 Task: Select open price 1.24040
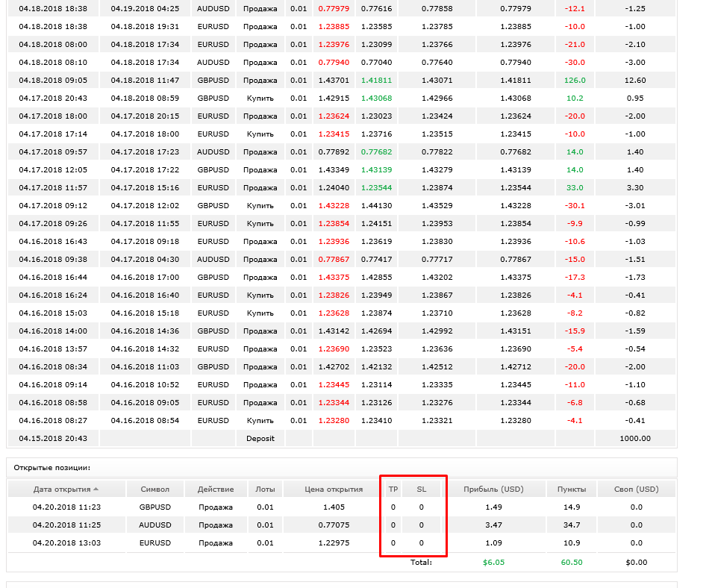[x=334, y=187]
